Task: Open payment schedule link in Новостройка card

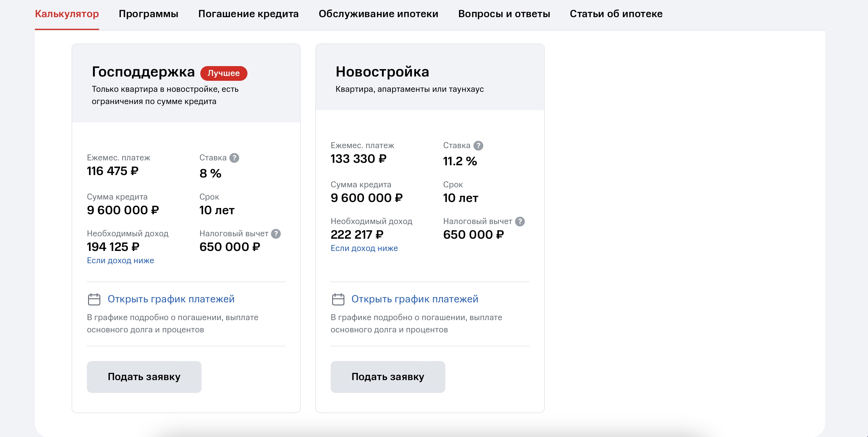Action: click(x=415, y=299)
